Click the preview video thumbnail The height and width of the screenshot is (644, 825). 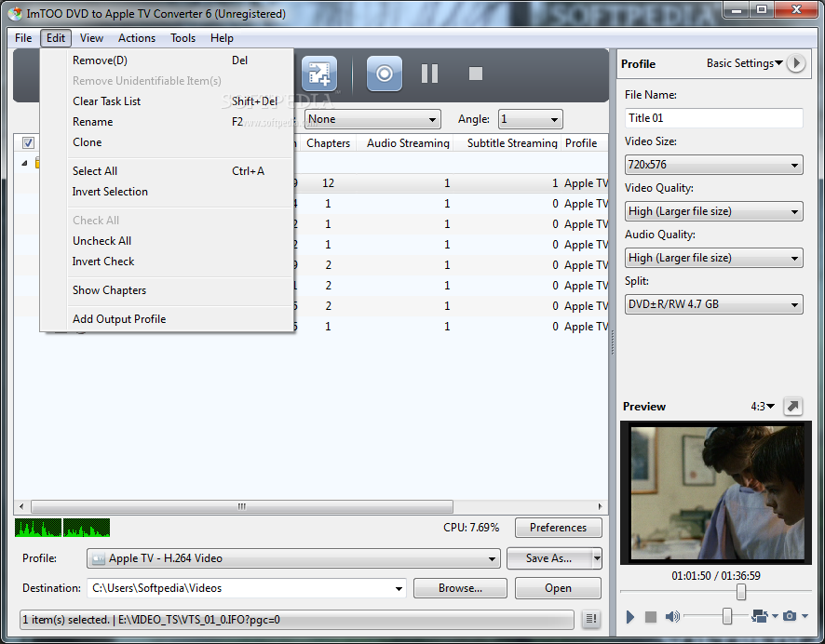click(x=717, y=492)
